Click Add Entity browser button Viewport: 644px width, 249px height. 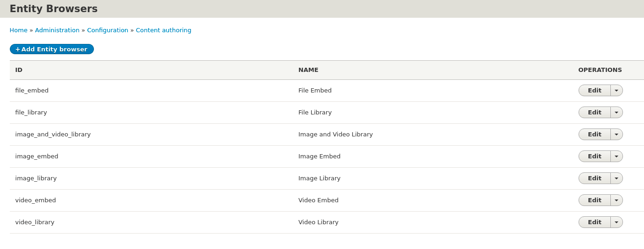click(52, 49)
